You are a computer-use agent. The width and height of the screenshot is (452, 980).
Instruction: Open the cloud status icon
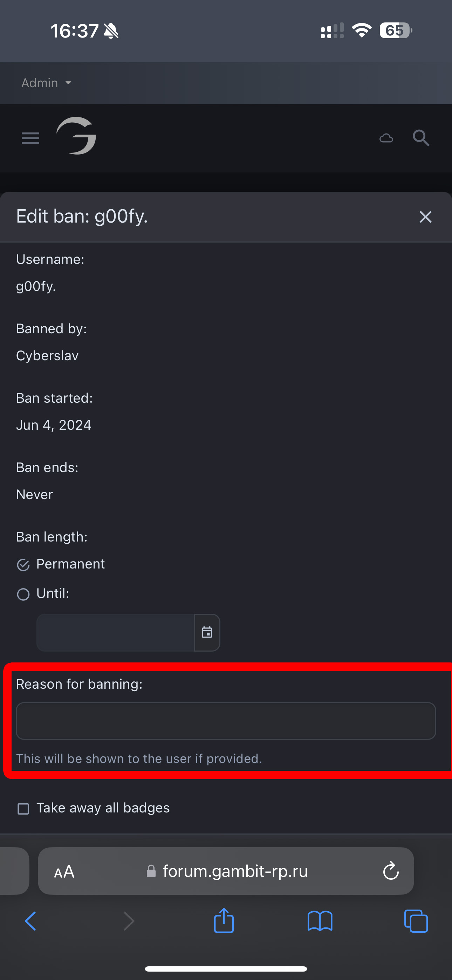coord(386,138)
